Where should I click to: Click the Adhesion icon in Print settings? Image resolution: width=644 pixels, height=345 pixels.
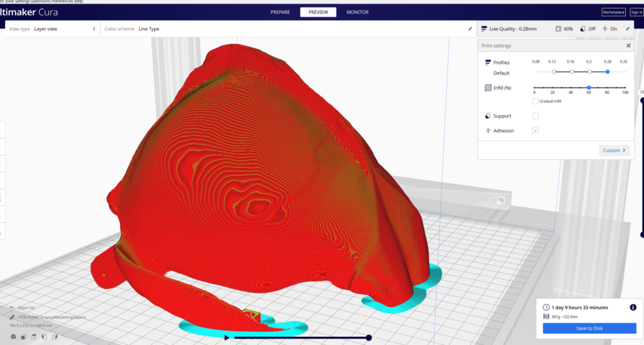[488, 131]
